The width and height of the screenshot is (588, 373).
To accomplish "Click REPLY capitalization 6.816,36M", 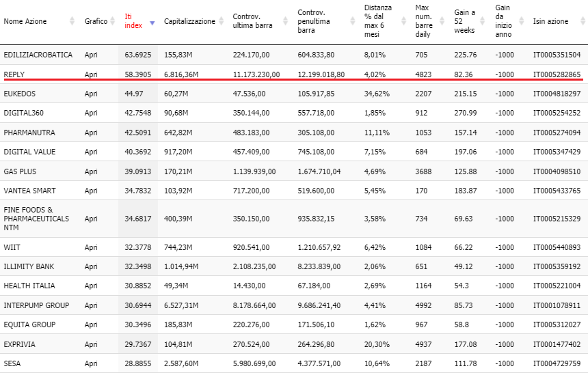I will [x=181, y=74].
